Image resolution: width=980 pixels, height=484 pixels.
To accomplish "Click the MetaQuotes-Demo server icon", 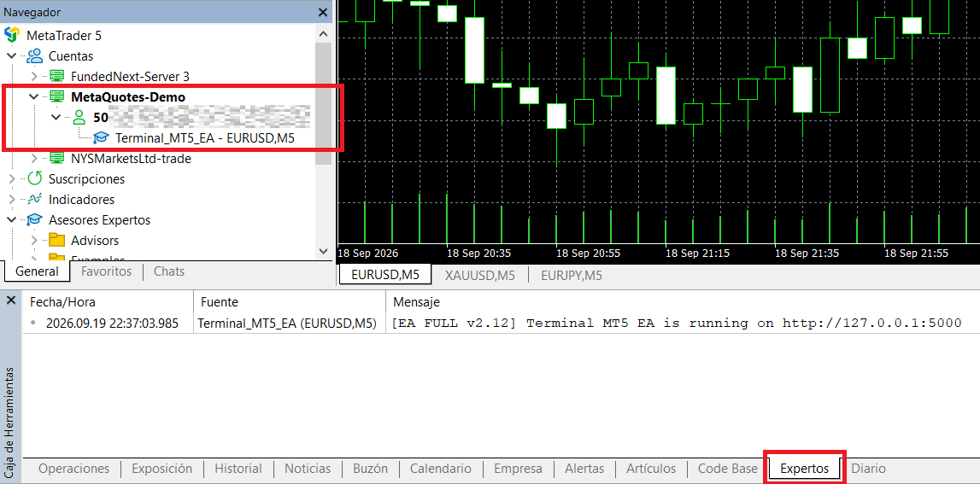I will 57,96.
